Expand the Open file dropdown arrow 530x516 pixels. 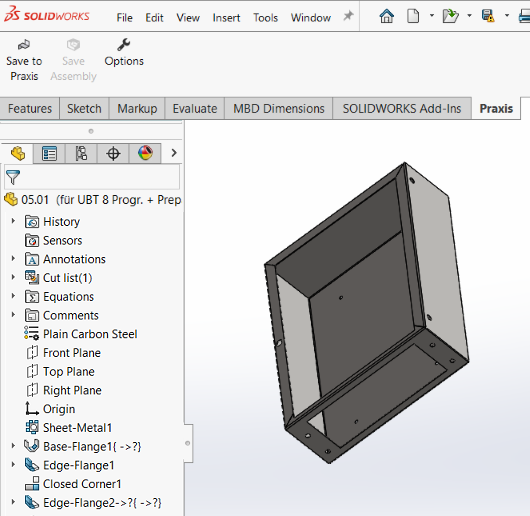point(469,15)
